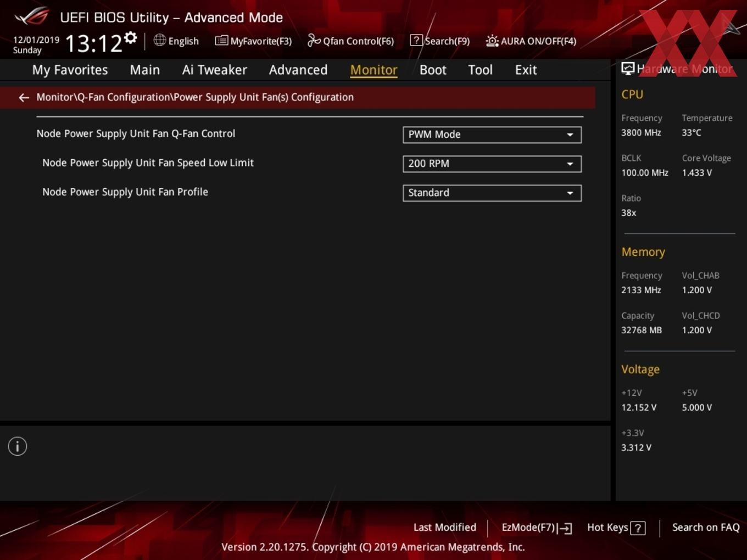The image size is (747, 560).
Task: Click the Memory section heading
Action: [643, 252]
